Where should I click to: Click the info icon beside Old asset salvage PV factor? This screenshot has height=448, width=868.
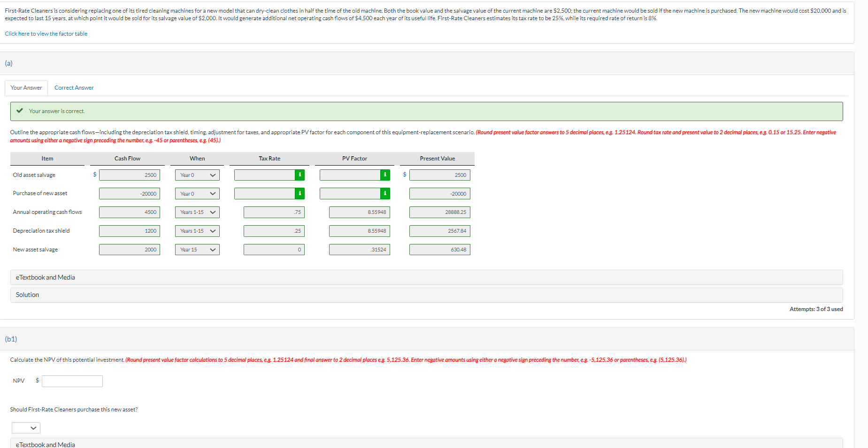[385, 175]
